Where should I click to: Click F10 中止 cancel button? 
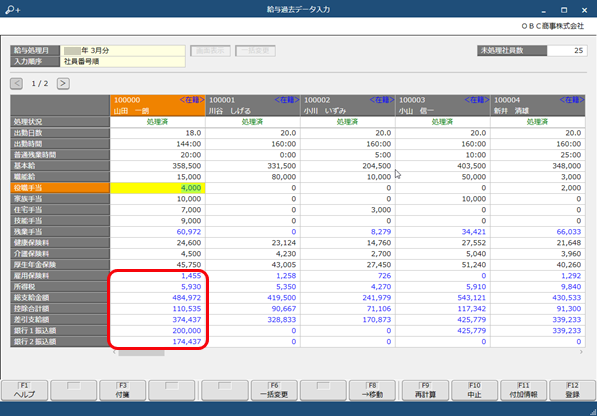(x=474, y=390)
